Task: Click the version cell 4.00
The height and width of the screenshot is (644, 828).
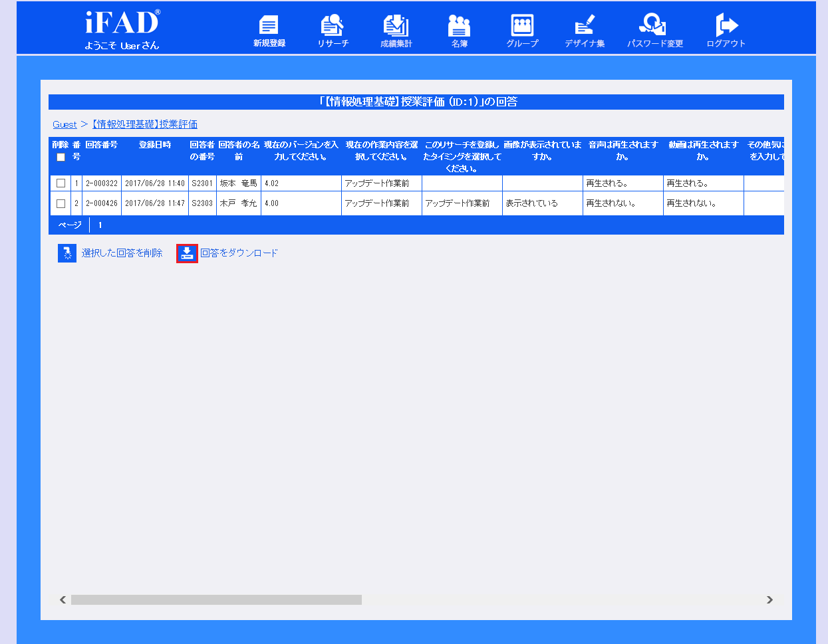Action: pos(301,203)
